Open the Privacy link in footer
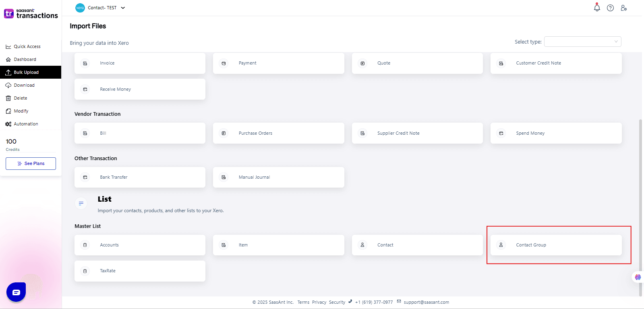 [x=319, y=302]
